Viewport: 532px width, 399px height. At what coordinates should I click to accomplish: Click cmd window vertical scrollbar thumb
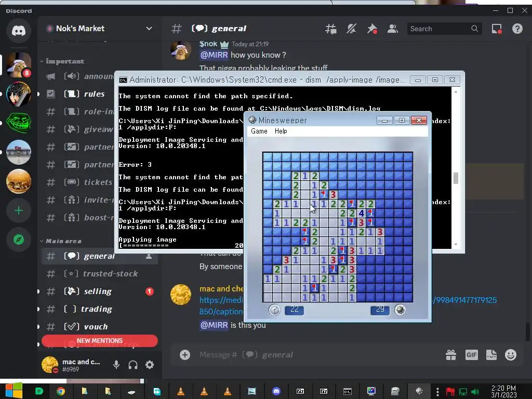(x=456, y=178)
